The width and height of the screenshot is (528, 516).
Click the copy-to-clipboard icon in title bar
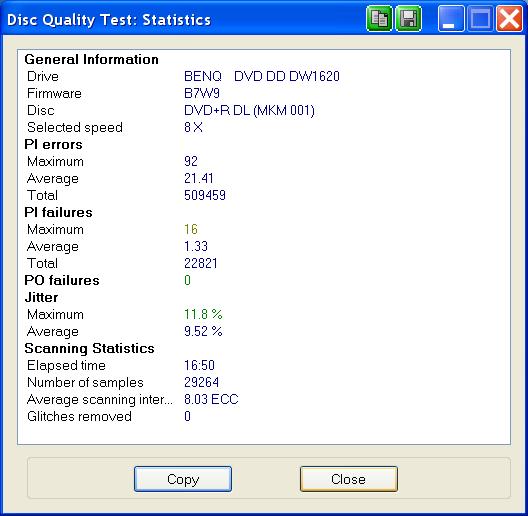(379, 19)
